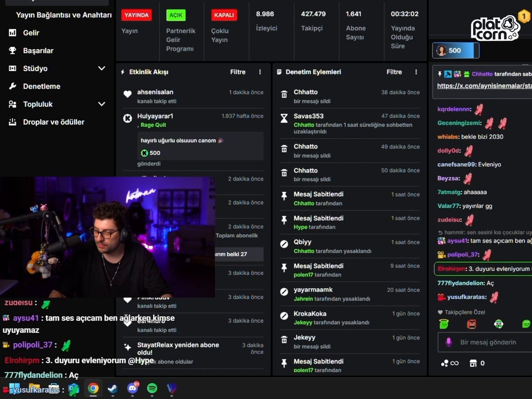Open Steam from the taskbar
Screen dimensions: 532x399
point(112,388)
